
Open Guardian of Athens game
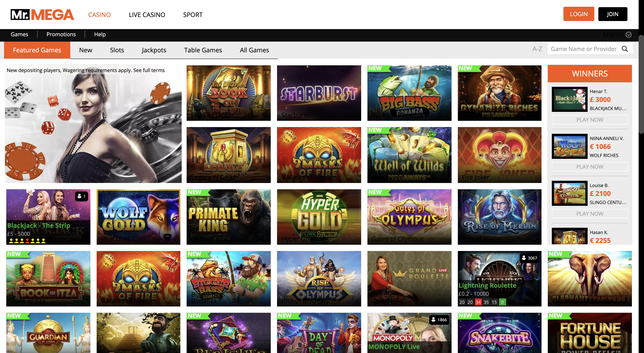click(x=48, y=333)
